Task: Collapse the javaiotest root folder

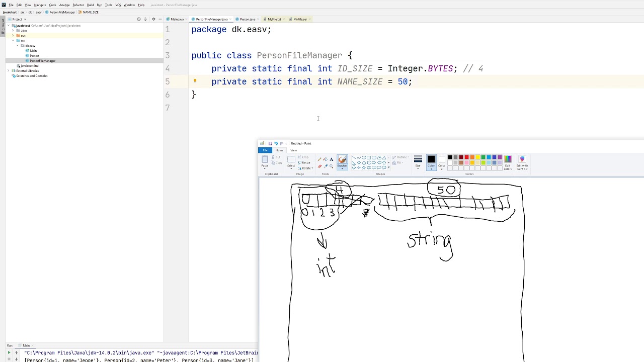Action: pyautogui.click(x=9, y=25)
